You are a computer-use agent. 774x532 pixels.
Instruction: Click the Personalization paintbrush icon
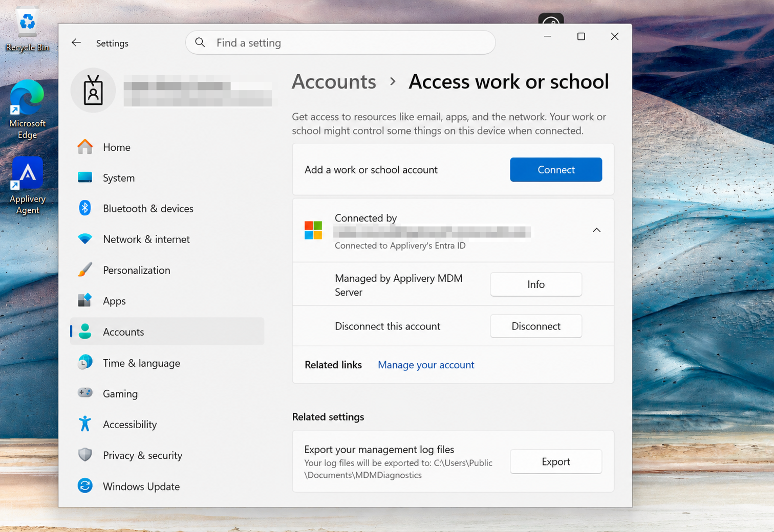tap(85, 270)
